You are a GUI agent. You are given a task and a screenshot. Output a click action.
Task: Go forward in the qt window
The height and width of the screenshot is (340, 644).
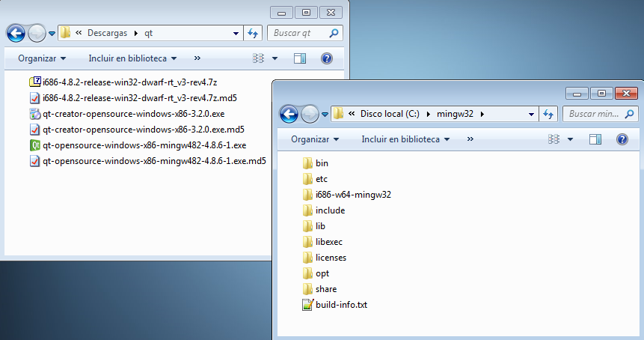[x=37, y=33]
